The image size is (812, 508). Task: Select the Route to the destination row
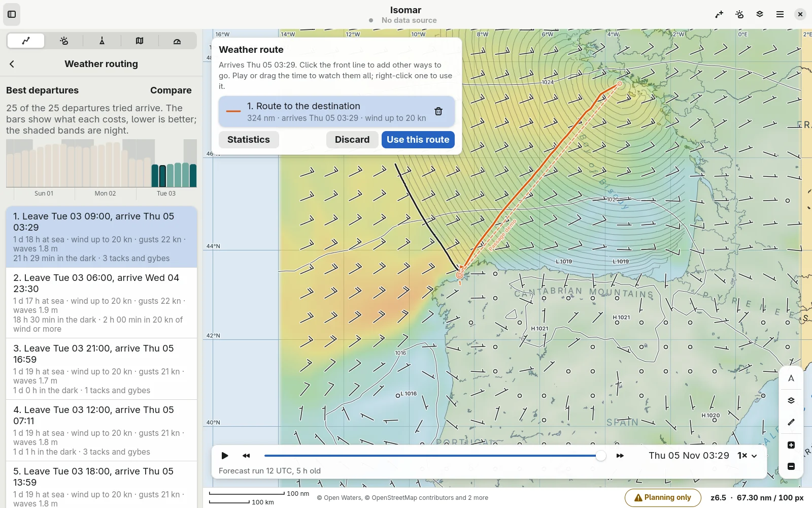[x=337, y=112]
